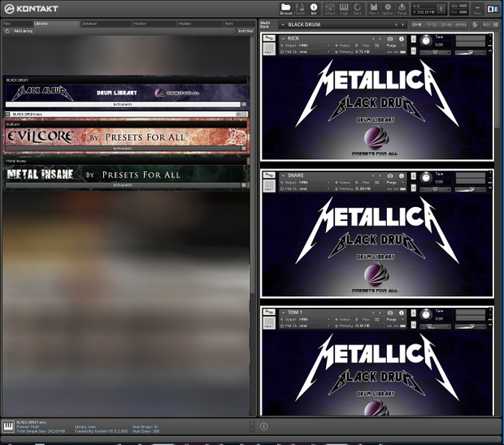Load the next multi with the right arrow
This screenshot has height=445, width=504.
(x=402, y=24)
